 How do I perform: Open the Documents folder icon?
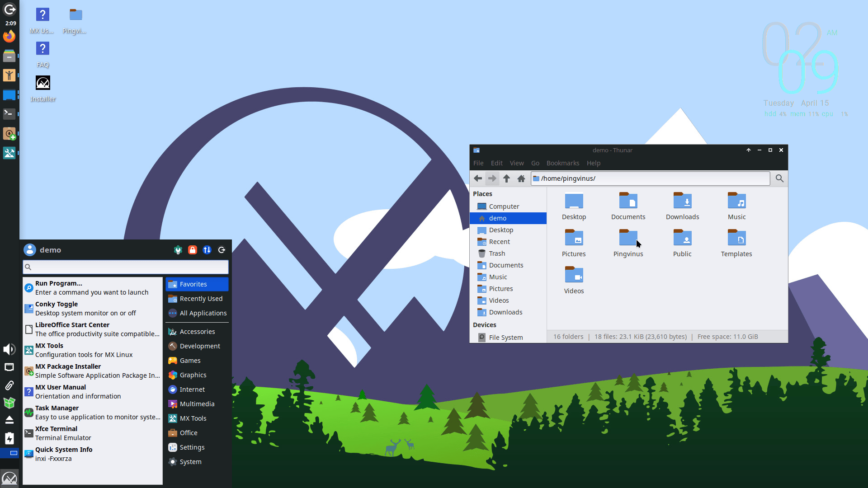coord(628,206)
